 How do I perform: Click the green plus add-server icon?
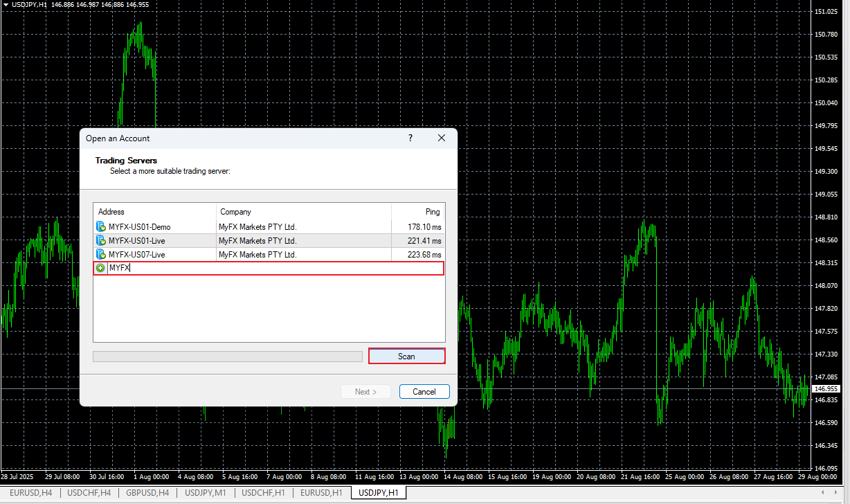click(100, 268)
